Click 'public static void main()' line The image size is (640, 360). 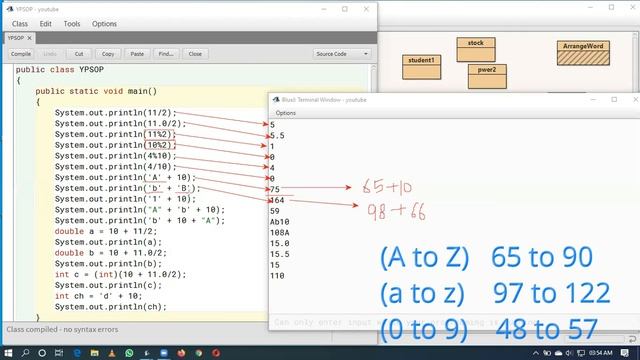point(96,91)
